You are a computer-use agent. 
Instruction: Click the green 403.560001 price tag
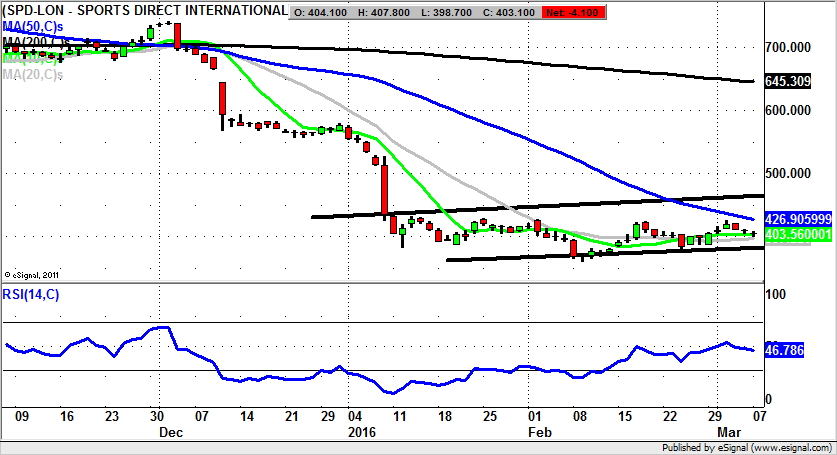point(797,233)
